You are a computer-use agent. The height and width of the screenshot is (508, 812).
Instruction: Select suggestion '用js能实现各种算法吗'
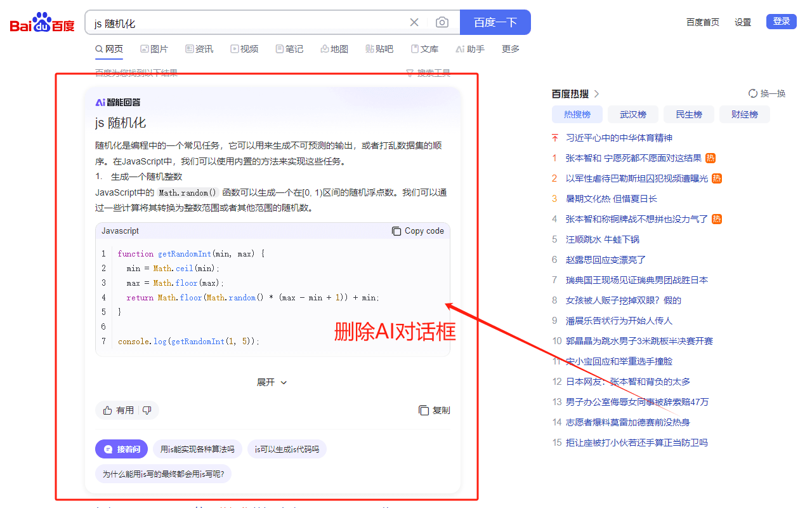(197, 449)
